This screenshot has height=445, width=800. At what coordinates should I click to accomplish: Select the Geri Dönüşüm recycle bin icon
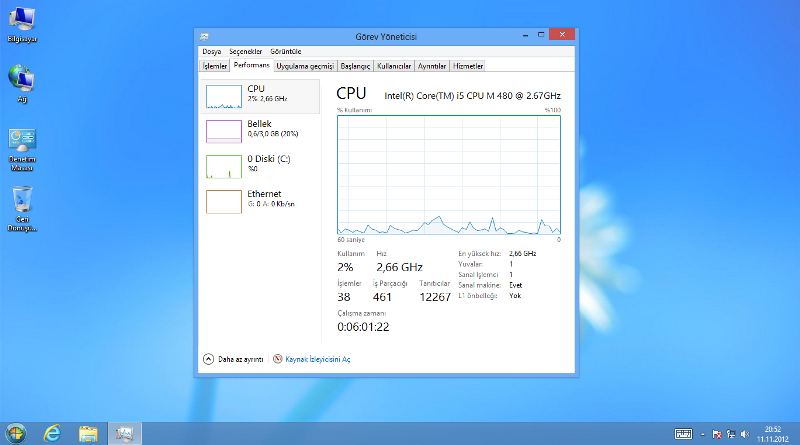[22, 209]
